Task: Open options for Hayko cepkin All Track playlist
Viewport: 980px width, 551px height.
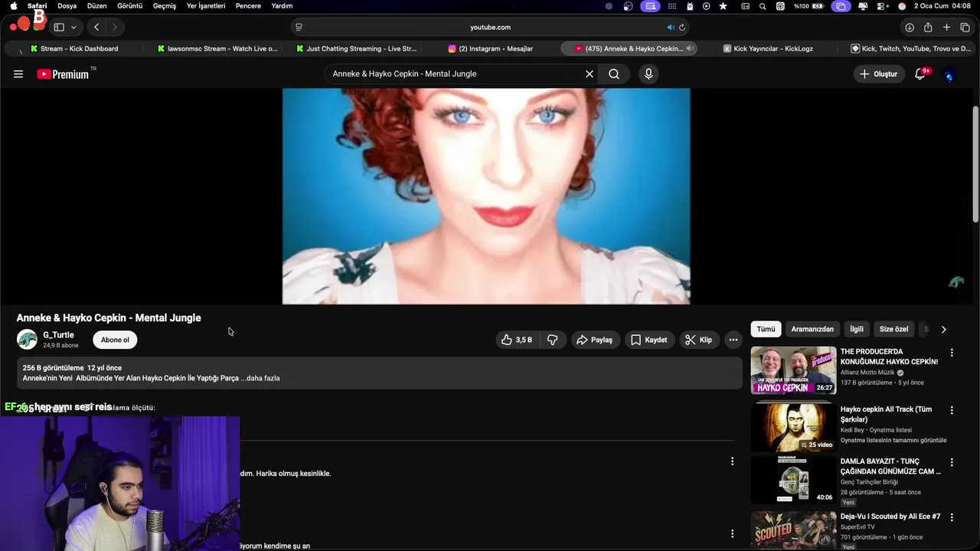Action: tap(952, 410)
